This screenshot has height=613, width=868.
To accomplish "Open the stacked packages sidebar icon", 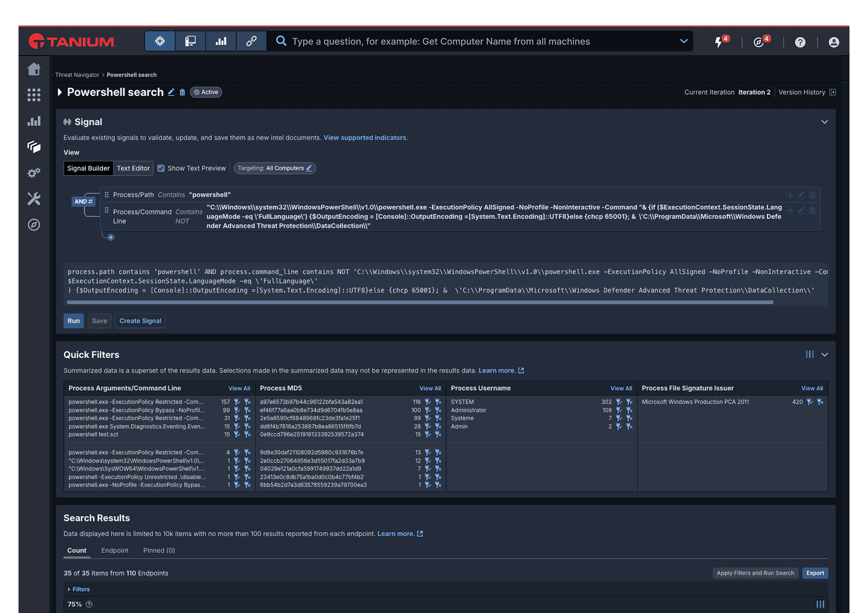I will click(x=34, y=147).
